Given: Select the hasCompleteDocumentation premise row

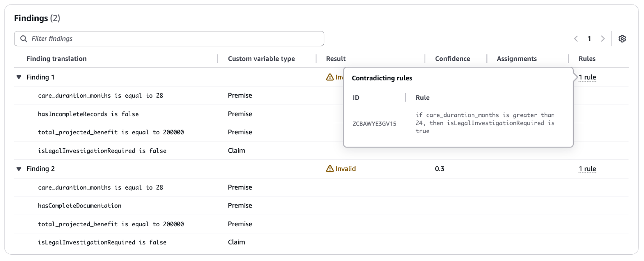Looking at the screenshot, I should coord(80,206).
